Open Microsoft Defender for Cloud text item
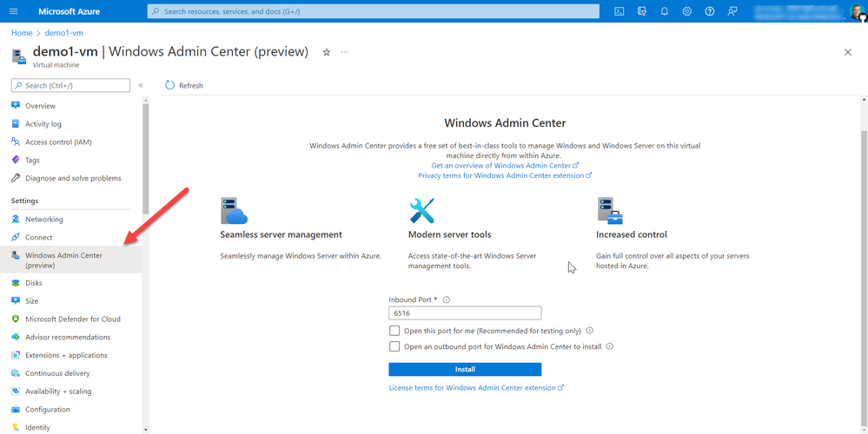 pos(72,319)
